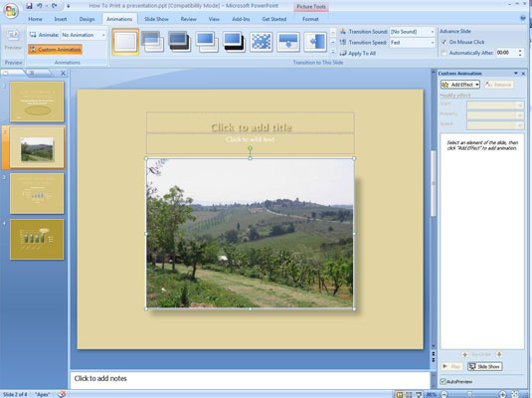This screenshot has width=532, height=398.
Task: Open the Custom Animation button
Action: [55, 50]
